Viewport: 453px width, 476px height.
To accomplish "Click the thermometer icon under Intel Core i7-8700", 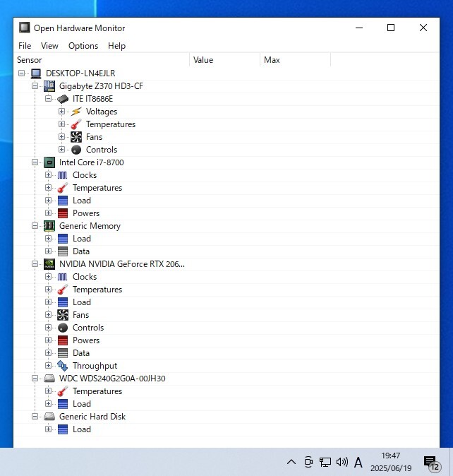I will coord(63,188).
